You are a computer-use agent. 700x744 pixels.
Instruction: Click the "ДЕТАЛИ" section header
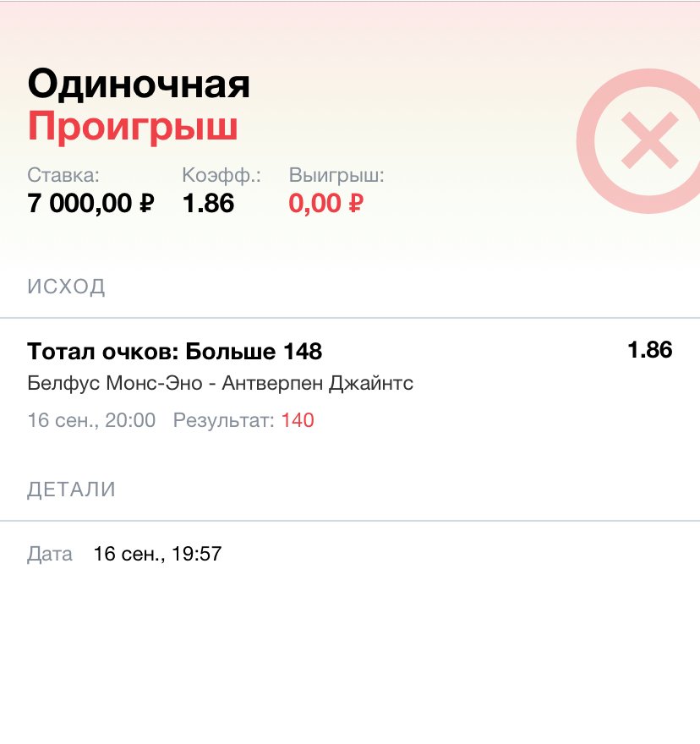(71, 489)
